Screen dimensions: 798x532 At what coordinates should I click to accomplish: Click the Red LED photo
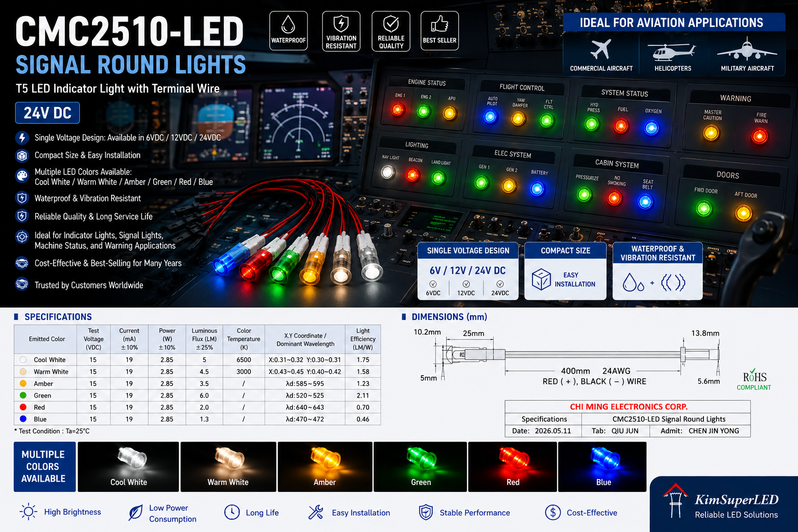pyautogui.click(x=513, y=467)
